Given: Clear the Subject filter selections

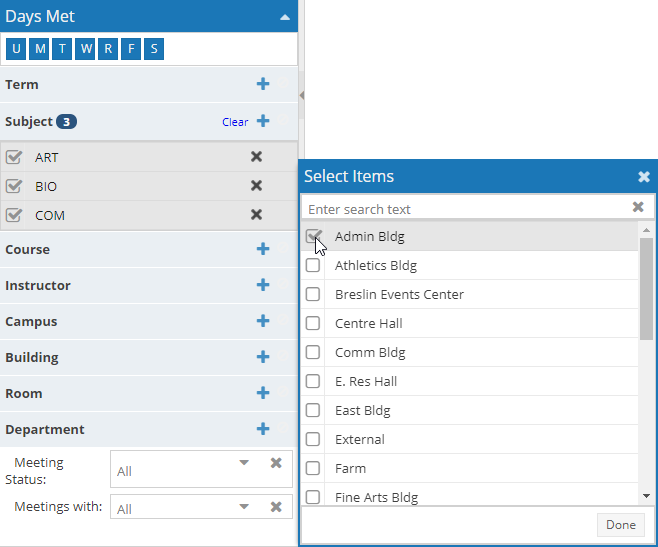Looking at the screenshot, I should point(235,122).
